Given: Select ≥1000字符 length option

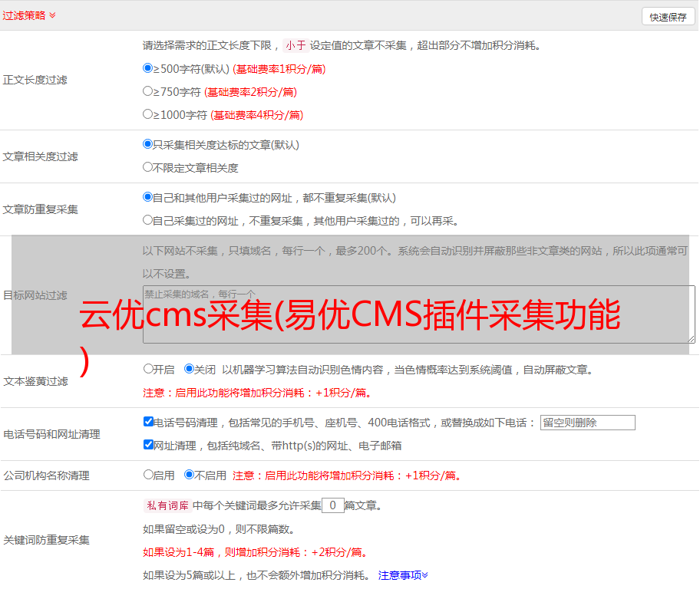Looking at the screenshot, I should coord(147,114).
